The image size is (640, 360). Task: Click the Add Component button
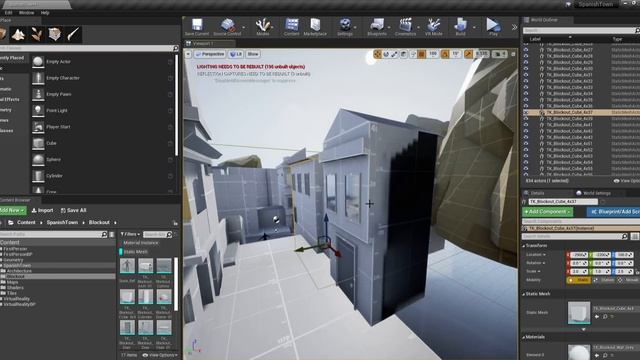click(547, 212)
